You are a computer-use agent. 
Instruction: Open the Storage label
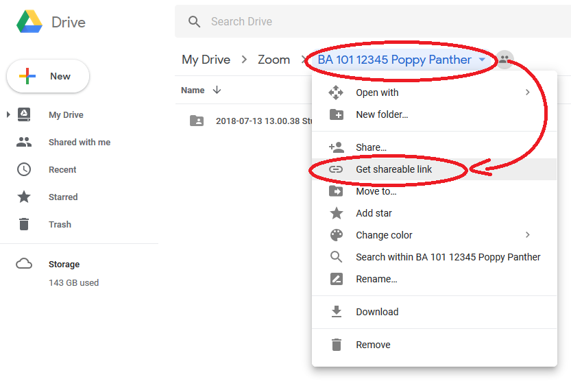pos(64,265)
